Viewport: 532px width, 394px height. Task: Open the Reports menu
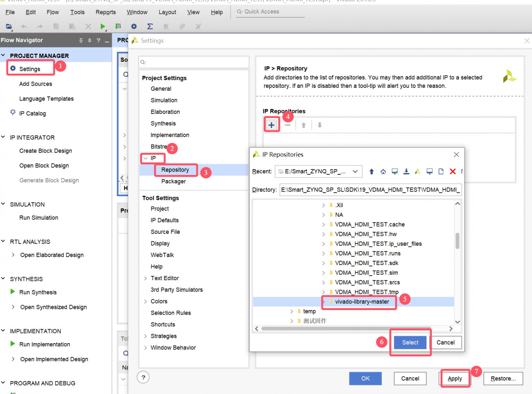(106, 12)
